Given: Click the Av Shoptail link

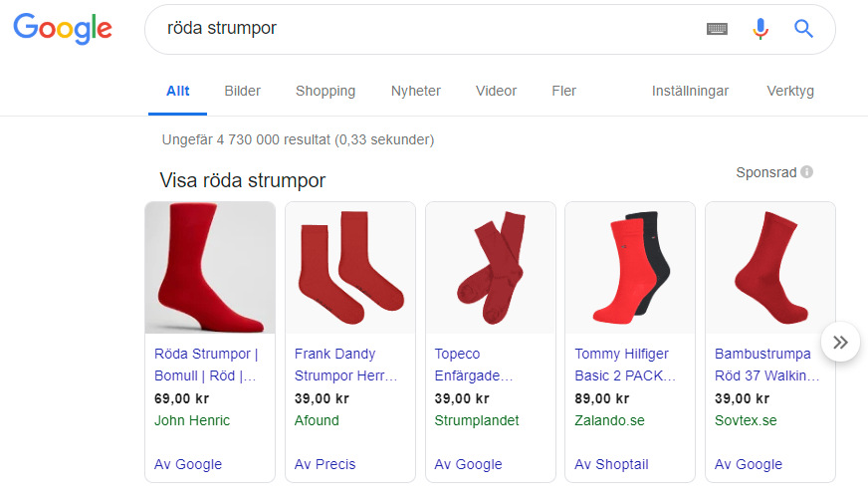Looking at the screenshot, I should point(611,464).
